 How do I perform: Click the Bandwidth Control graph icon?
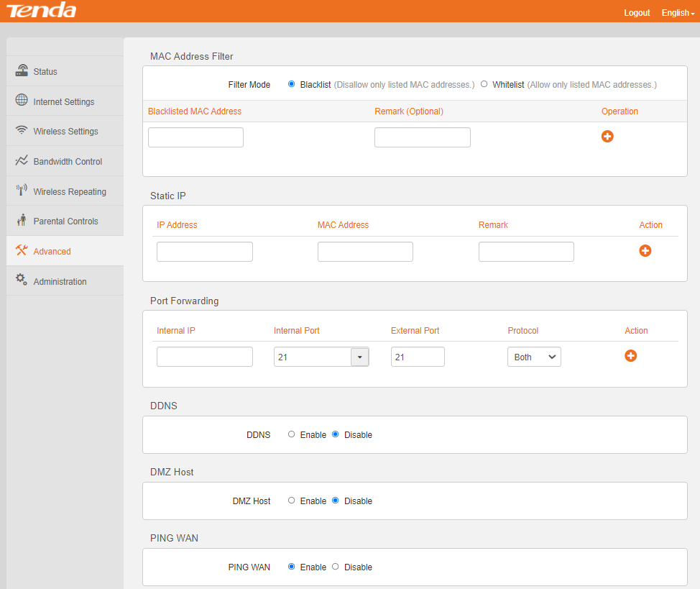(x=22, y=160)
